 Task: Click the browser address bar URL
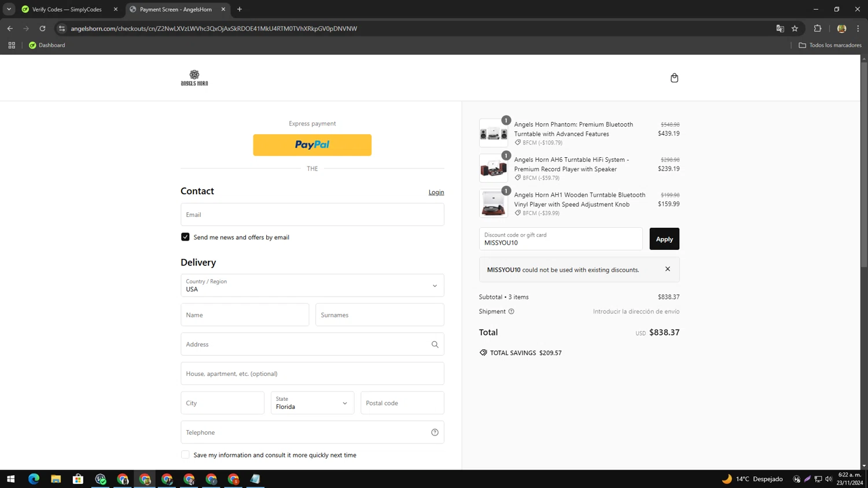click(214, 28)
